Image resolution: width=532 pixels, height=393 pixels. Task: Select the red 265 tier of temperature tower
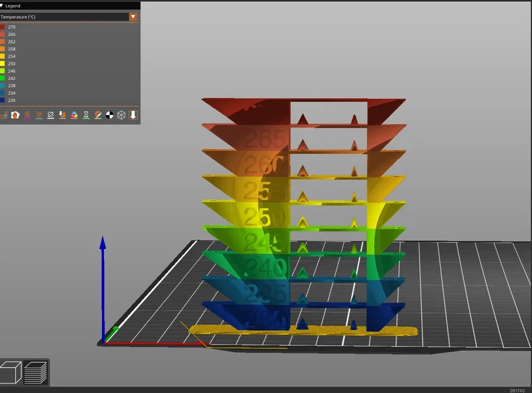(x=264, y=138)
